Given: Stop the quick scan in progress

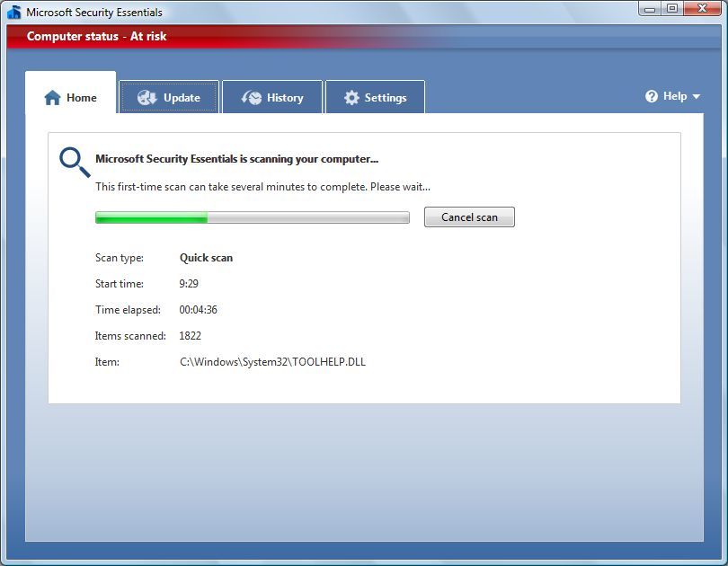Looking at the screenshot, I should (x=469, y=217).
